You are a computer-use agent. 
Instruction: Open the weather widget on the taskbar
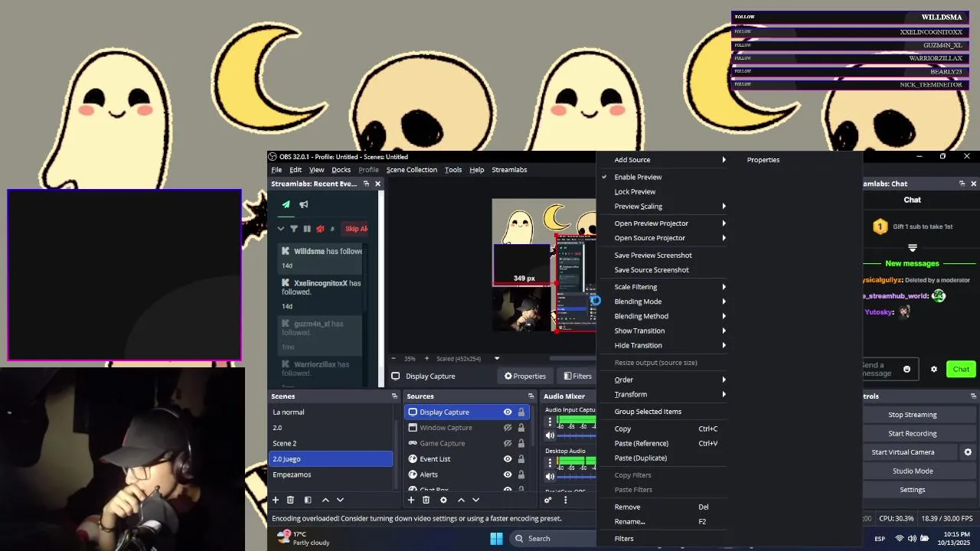[x=305, y=538]
